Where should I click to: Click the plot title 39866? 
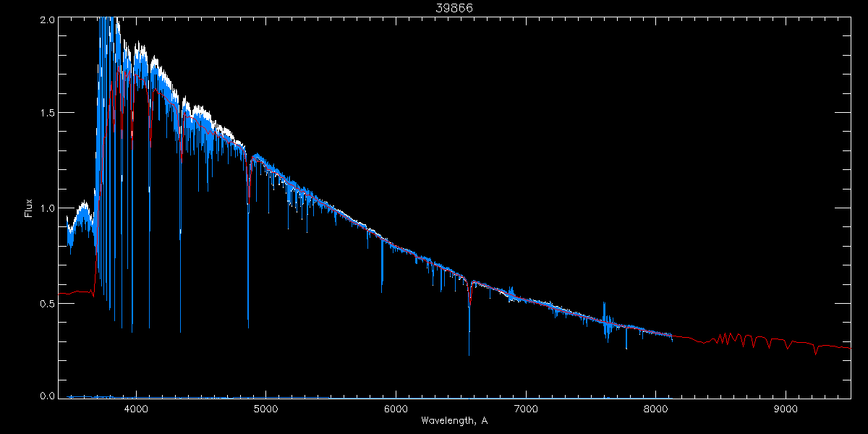(x=454, y=8)
